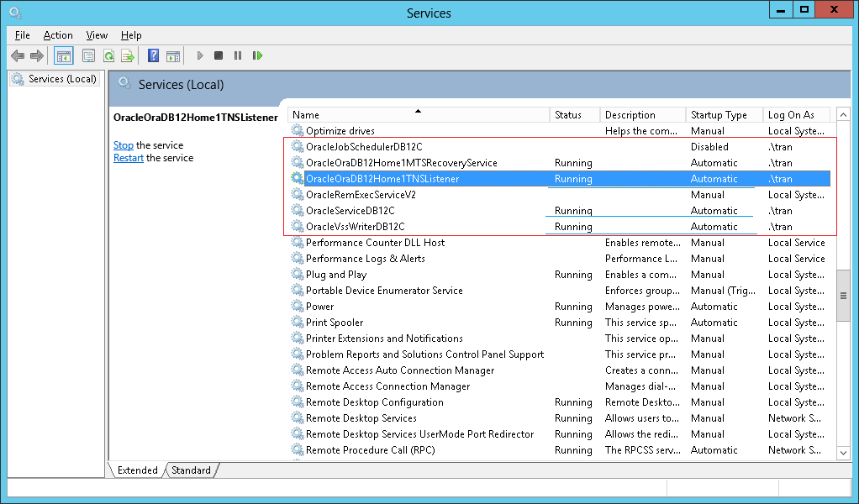Sort by the Startup Type column header
The height and width of the screenshot is (504, 859).
click(725, 115)
